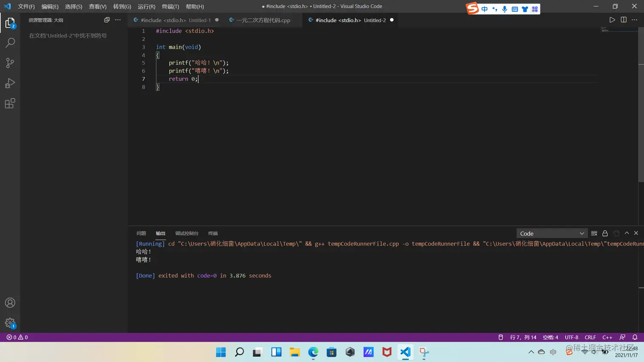Open the Explorer view in activity bar
The image size is (644, 362).
point(10,23)
